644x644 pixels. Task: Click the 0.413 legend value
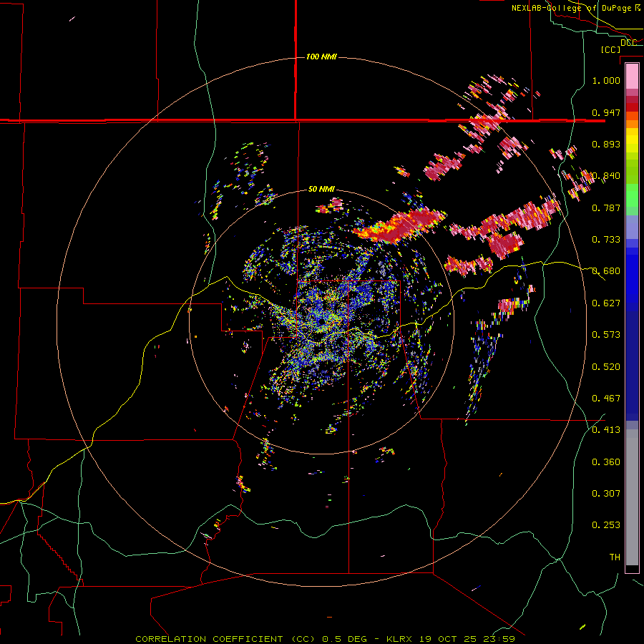(606, 430)
